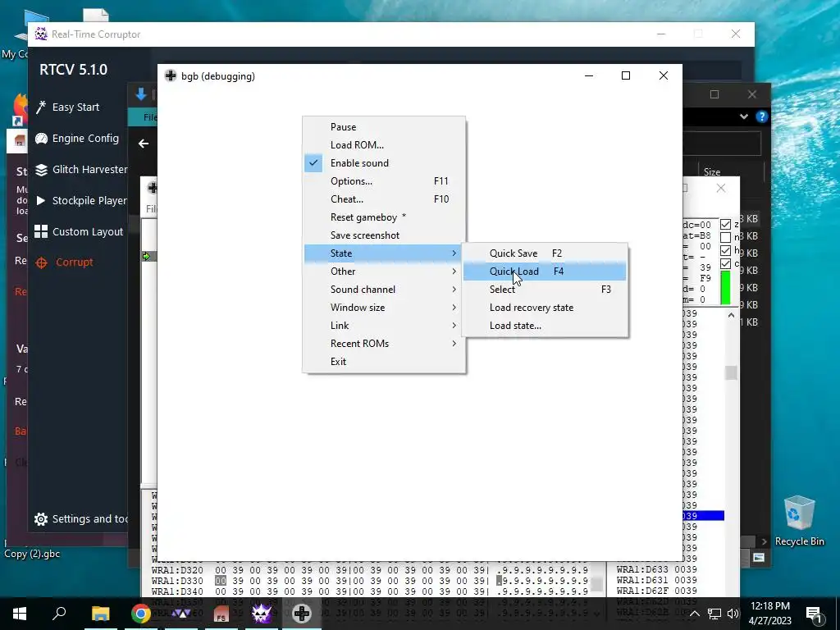Expand the Link submenu
Image resolution: width=840 pixels, height=630 pixels.
click(x=384, y=325)
